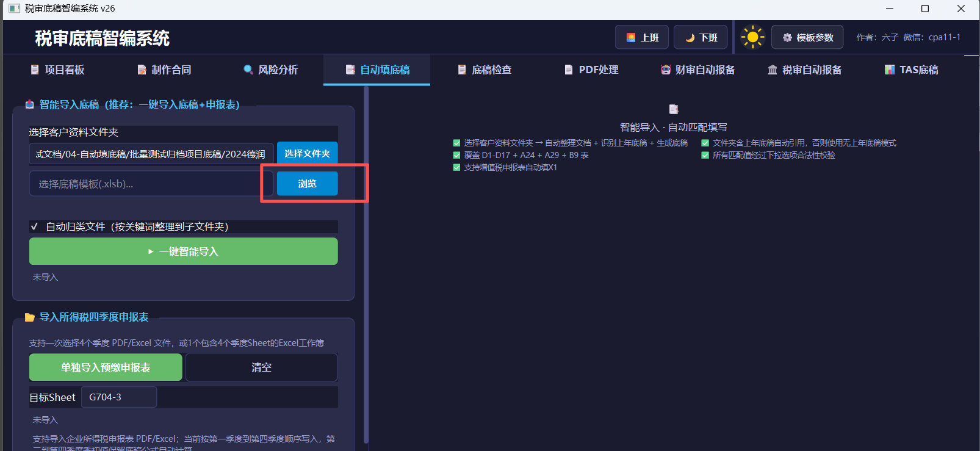Viewport: 980px width, 451px height.
Task: Click the robot icon of 财审自动报备
Action: click(x=665, y=70)
